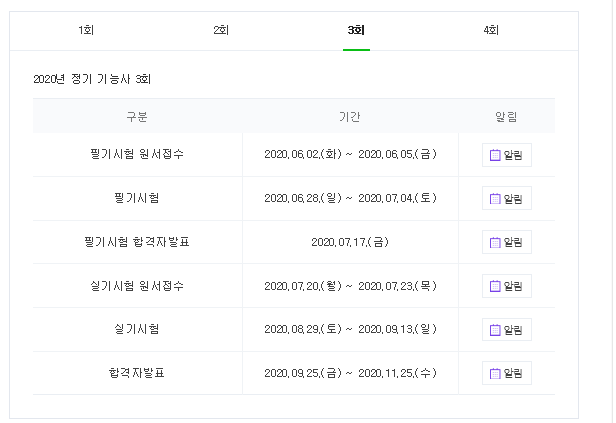Click the 실기시험 row label
Image resolution: width=616 pixels, height=423 pixels.
137,329
